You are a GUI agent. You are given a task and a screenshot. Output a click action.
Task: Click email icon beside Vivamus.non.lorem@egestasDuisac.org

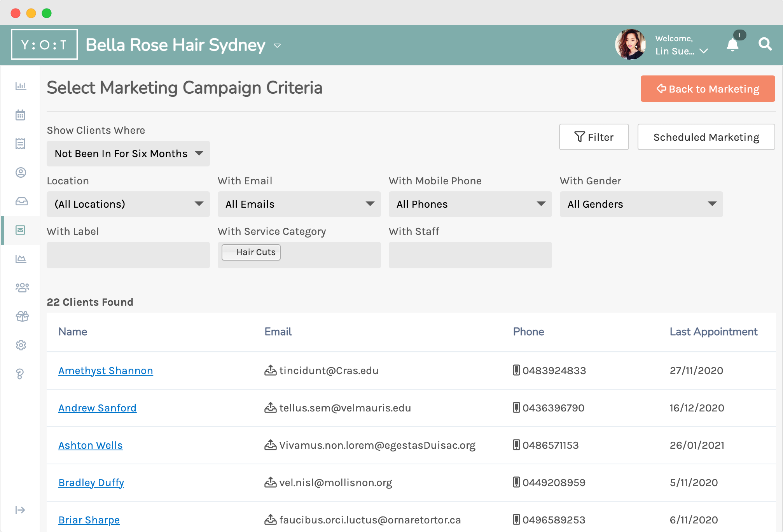(x=270, y=445)
